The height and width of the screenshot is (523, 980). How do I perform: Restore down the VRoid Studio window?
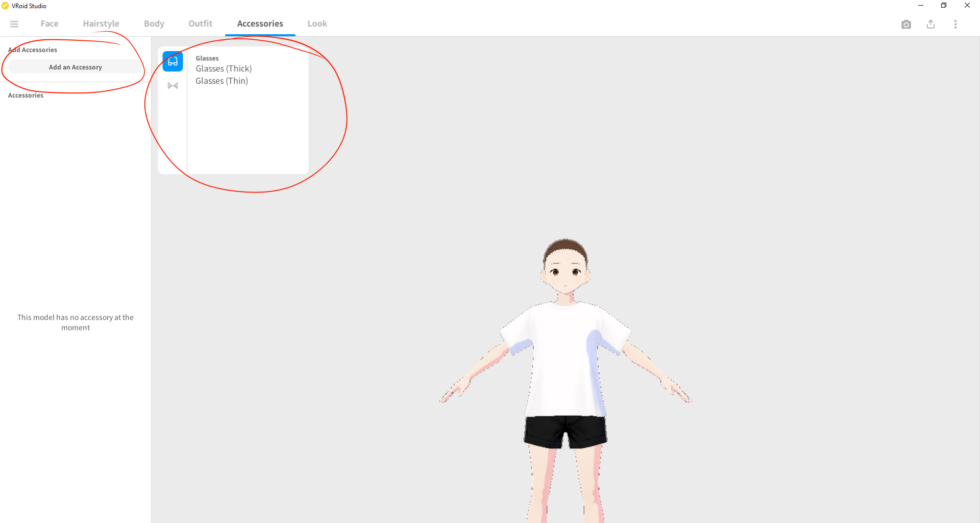(944, 6)
